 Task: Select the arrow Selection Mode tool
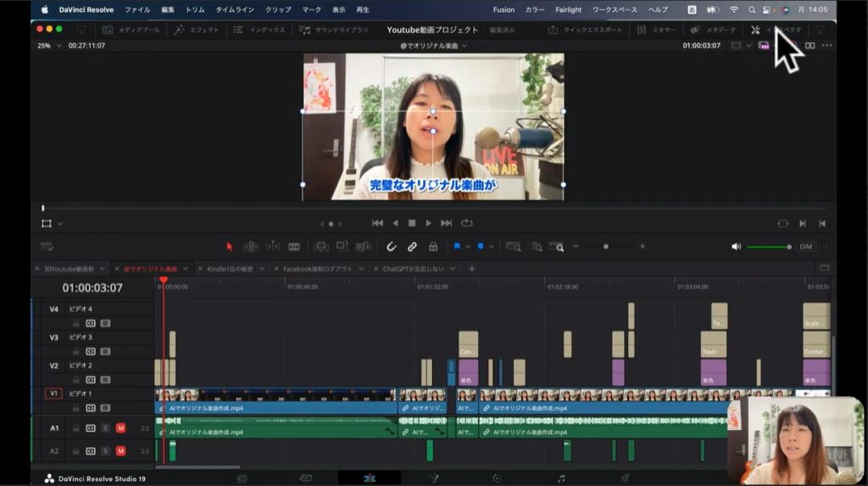(229, 247)
